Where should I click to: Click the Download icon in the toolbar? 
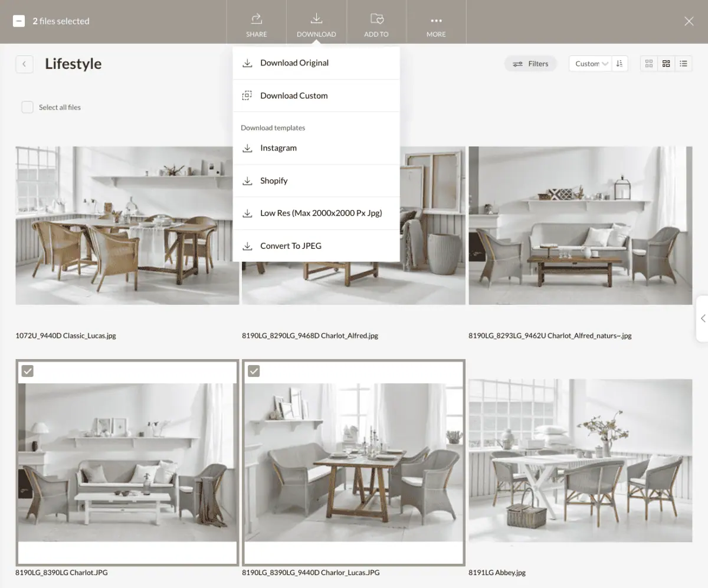(x=316, y=18)
